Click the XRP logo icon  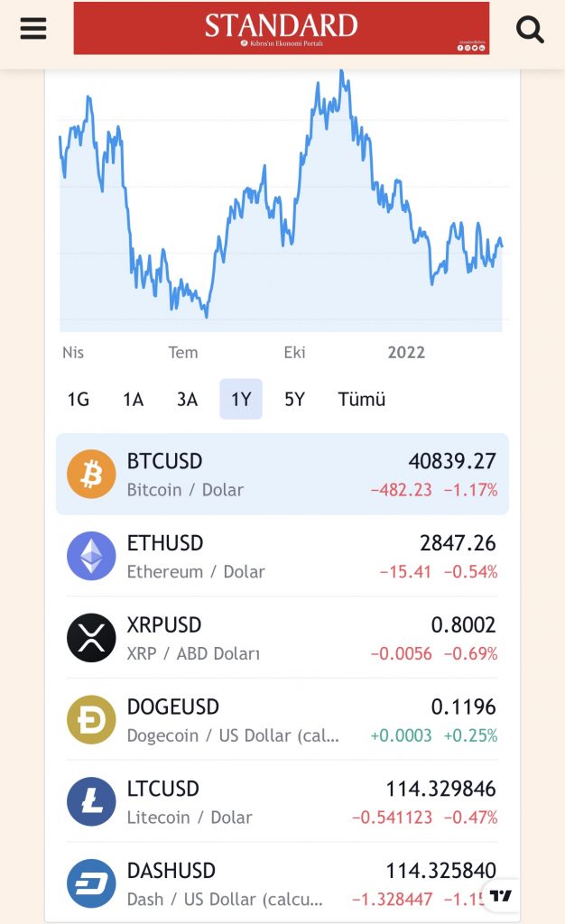(x=91, y=638)
